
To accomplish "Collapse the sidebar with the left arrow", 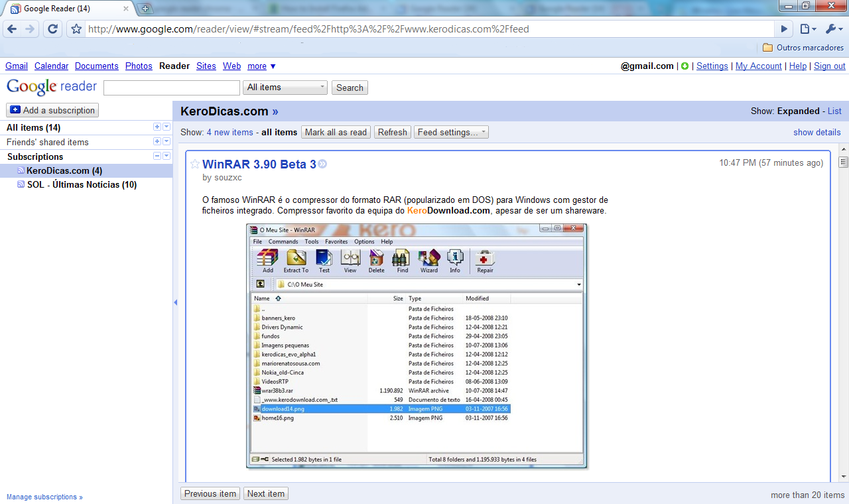I will [176, 302].
